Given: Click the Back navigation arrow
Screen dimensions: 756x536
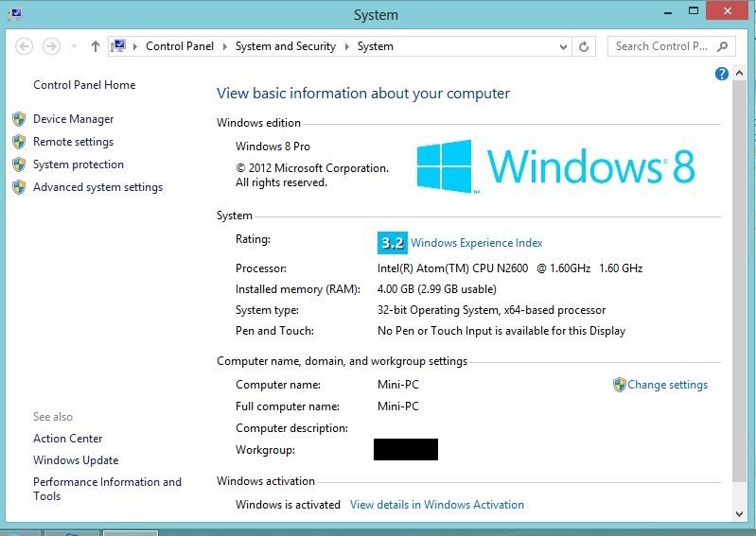Looking at the screenshot, I should 24,46.
